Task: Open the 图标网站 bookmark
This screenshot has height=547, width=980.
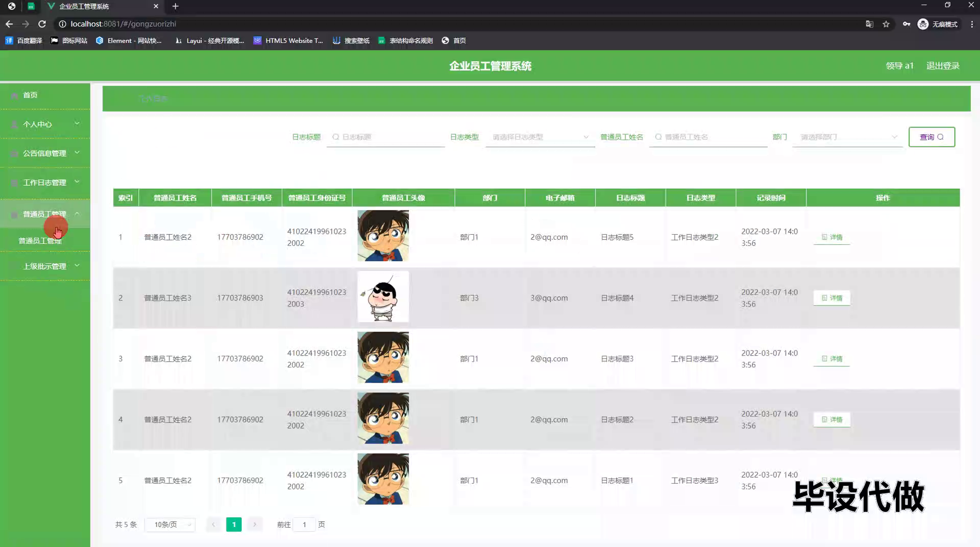Action: click(x=69, y=40)
